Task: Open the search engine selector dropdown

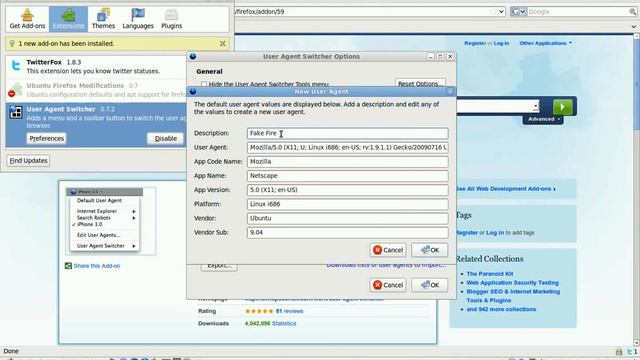Action: [518, 12]
